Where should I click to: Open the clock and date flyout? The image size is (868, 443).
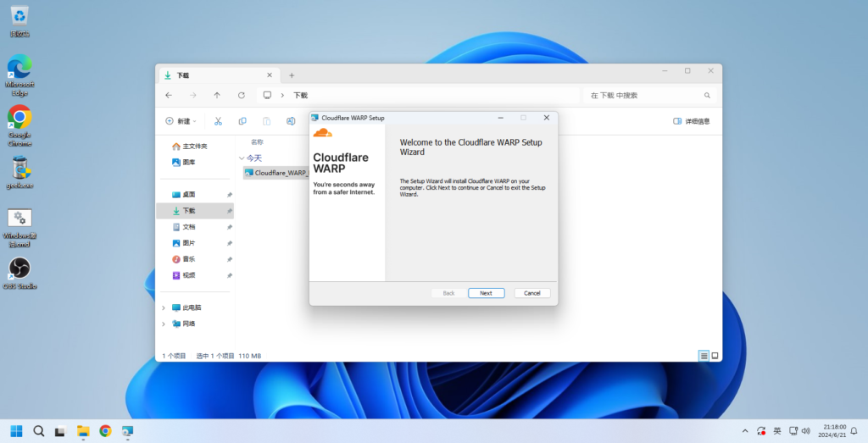[x=834, y=431]
